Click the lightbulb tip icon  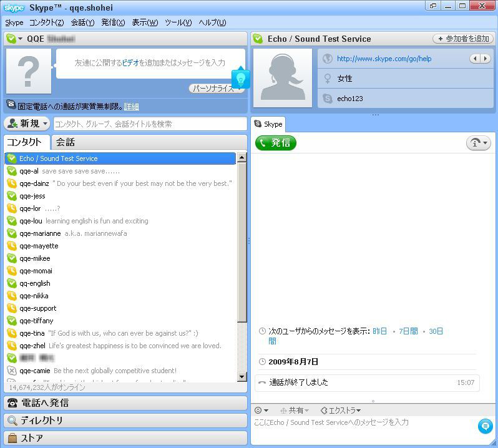tap(241, 79)
